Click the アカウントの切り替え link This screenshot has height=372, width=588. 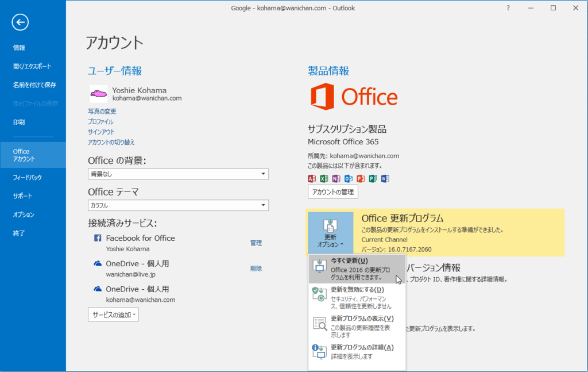click(111, 142)
